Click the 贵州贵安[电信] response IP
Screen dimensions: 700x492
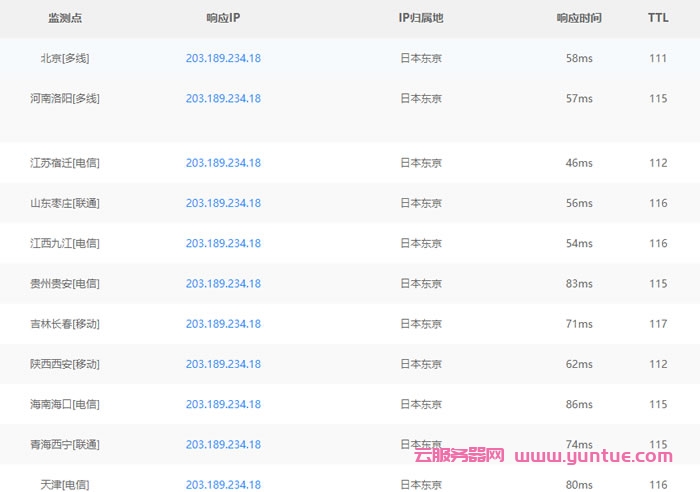(x=223, y=284)
